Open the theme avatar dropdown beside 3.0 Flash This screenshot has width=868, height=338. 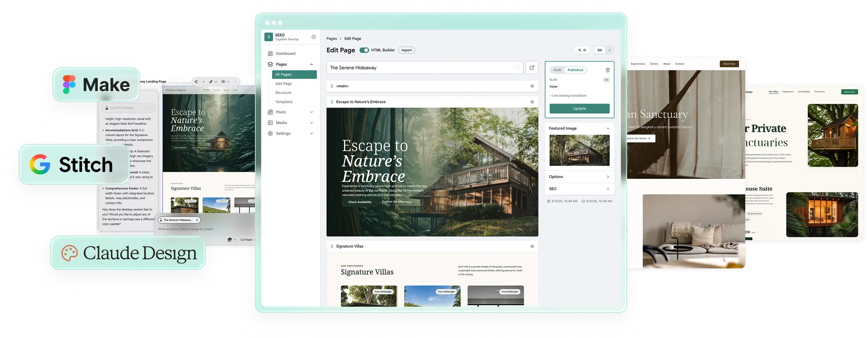tap(231, 240)
